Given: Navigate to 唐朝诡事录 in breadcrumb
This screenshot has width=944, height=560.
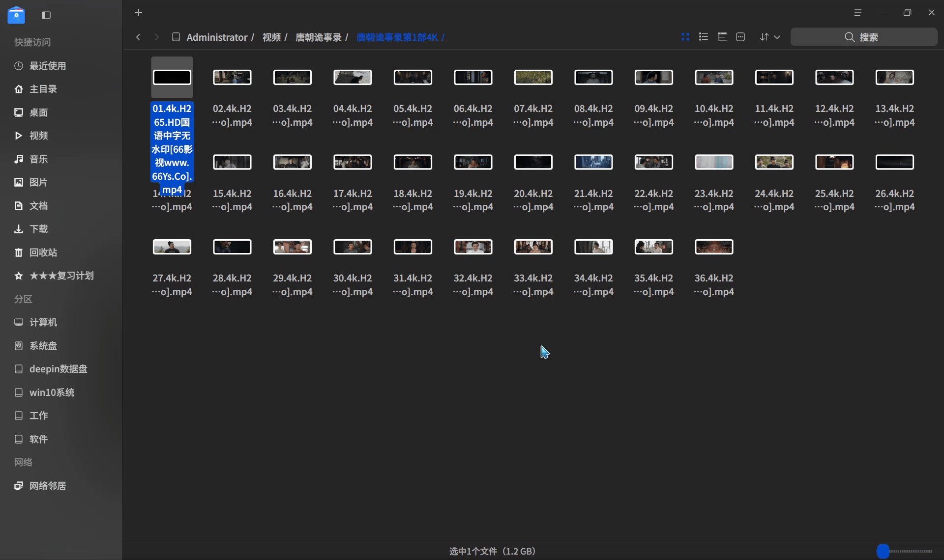Looking at the screenshot, I should (x=318, y=37).
